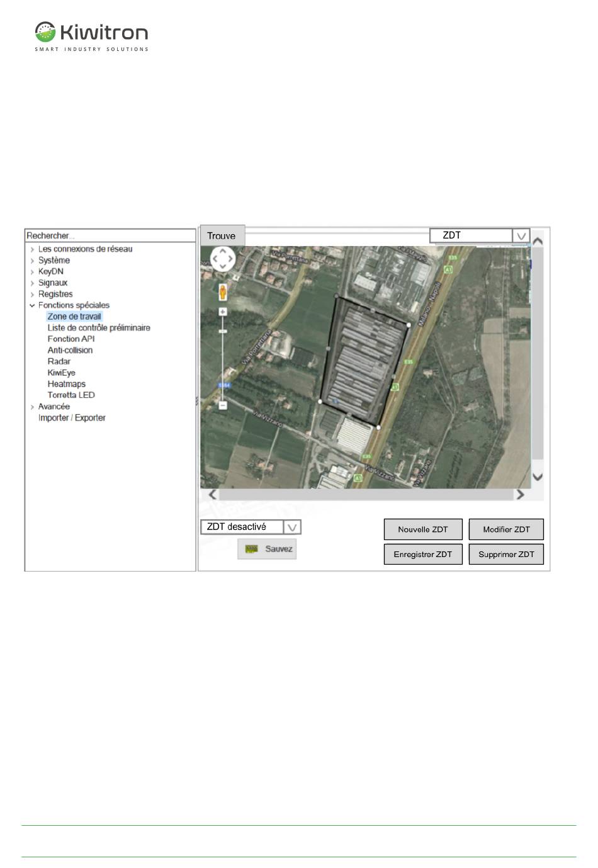Click the Nouvelle ZDT button
598x868 pixels.
click(x=422, y=529)
